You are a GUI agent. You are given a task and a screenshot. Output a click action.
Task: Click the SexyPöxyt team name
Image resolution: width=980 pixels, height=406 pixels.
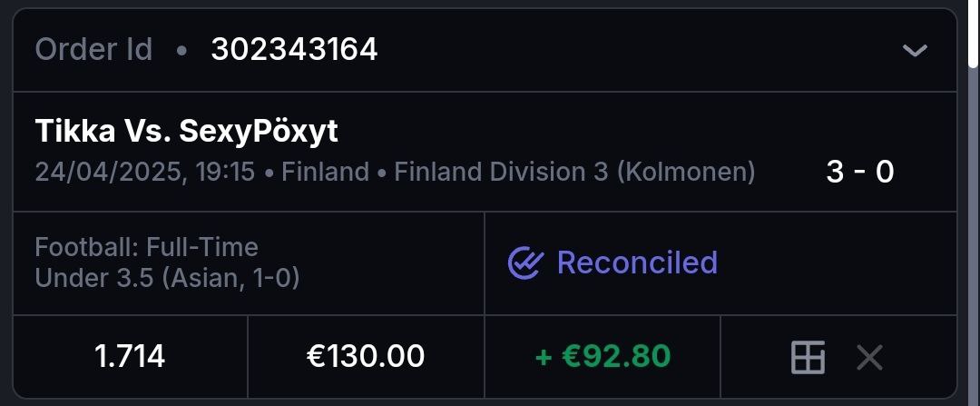point(259,133)
